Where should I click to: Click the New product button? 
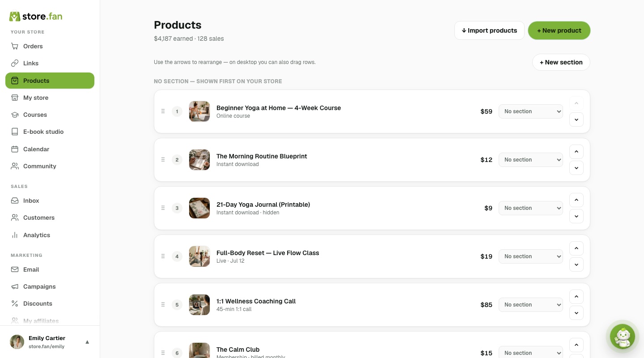559,30
